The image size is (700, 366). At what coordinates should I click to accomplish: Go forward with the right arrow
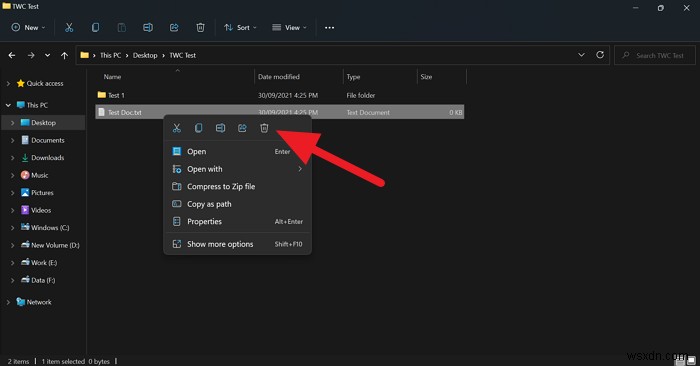pos(31,55)
